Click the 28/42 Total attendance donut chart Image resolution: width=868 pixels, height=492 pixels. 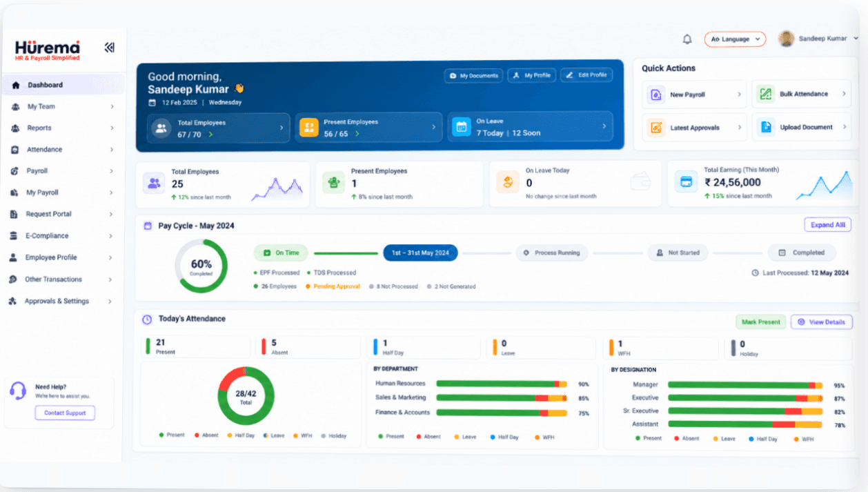point(246,395)
